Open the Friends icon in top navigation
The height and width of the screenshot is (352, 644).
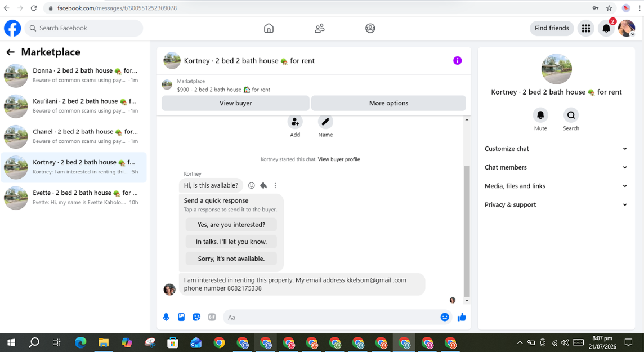[x=320, y=28]
